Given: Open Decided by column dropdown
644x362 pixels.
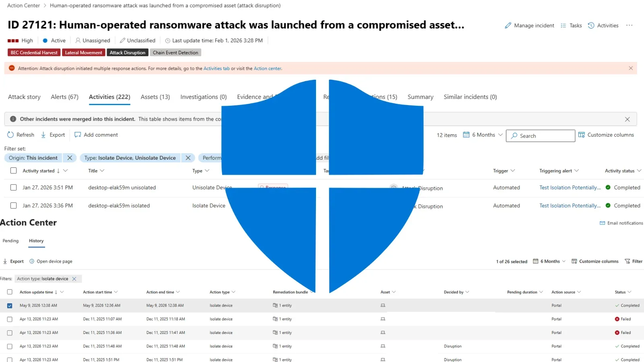Looking at the screenshot, I should pos(467,292).
